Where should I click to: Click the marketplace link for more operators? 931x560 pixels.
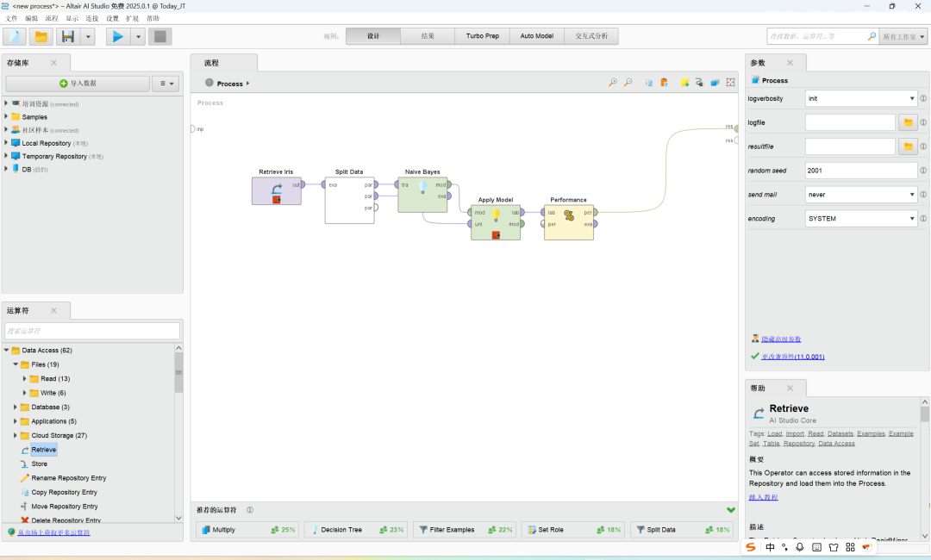(53, 532)
